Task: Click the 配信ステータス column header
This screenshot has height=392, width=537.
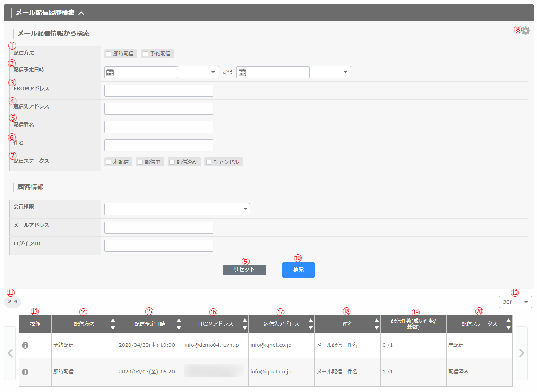Action: [x=479, y=324]
